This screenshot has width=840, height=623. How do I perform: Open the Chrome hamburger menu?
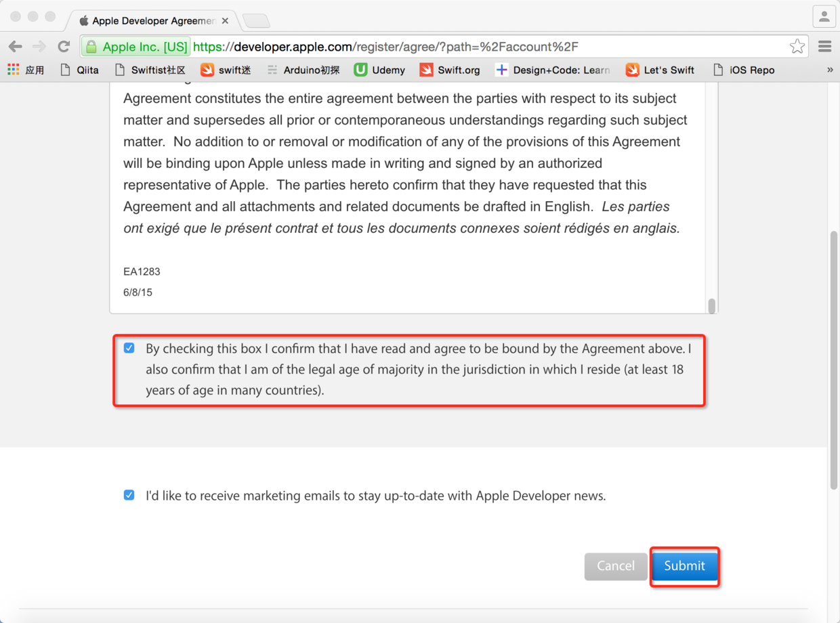[x=824, y=47]
